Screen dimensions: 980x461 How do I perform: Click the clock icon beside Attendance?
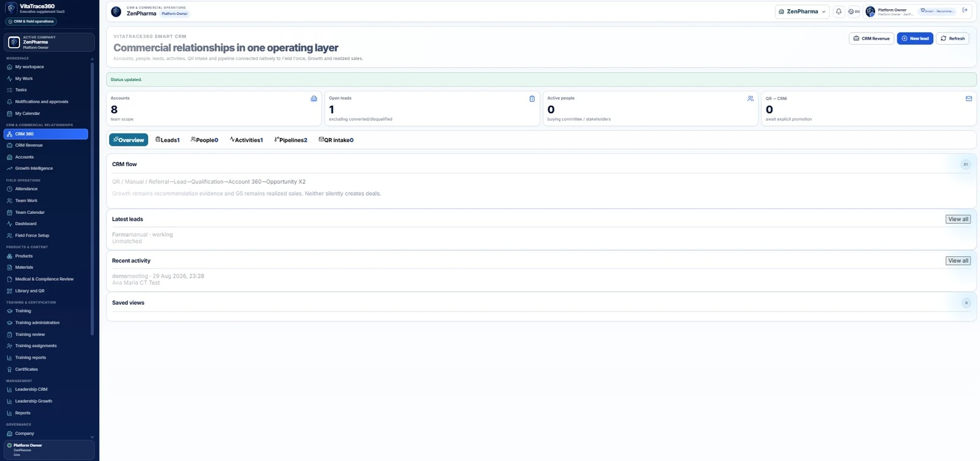point(9,189)
